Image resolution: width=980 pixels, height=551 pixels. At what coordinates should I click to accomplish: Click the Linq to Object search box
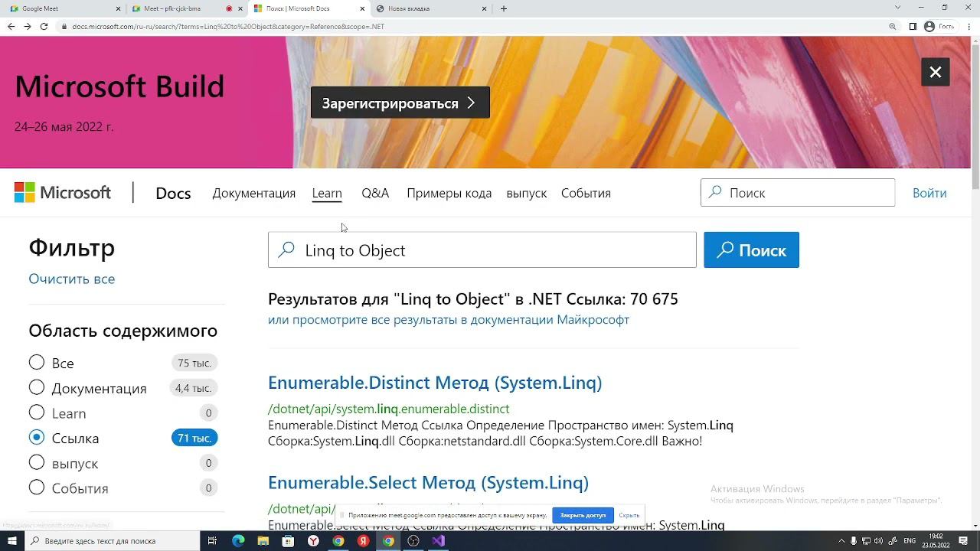(x=482, y=250)
